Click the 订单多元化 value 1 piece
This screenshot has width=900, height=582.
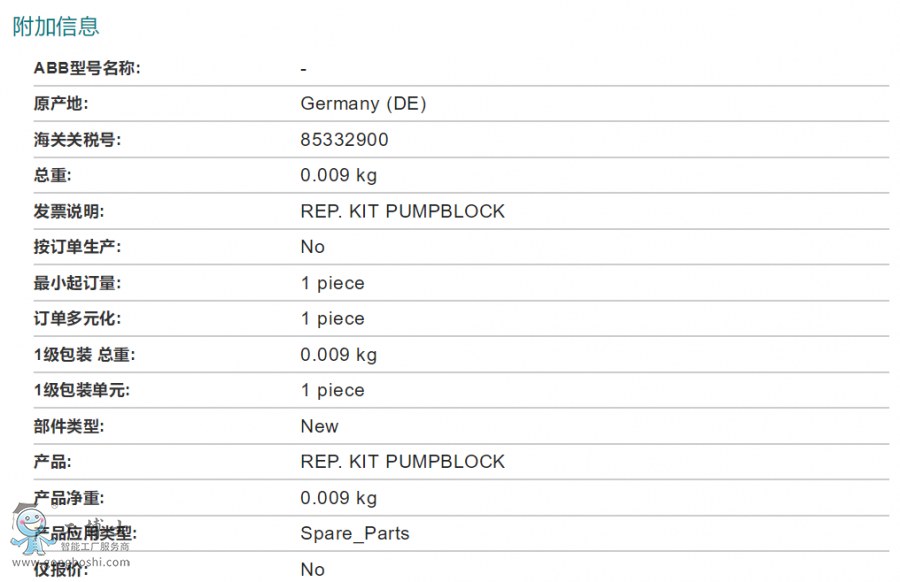[332, 319]
